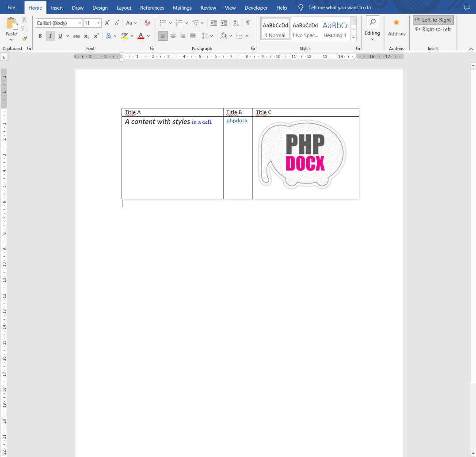Expand the font size dropdown
The width and height of the screenshot is (476, 457).
coord(99,23)
